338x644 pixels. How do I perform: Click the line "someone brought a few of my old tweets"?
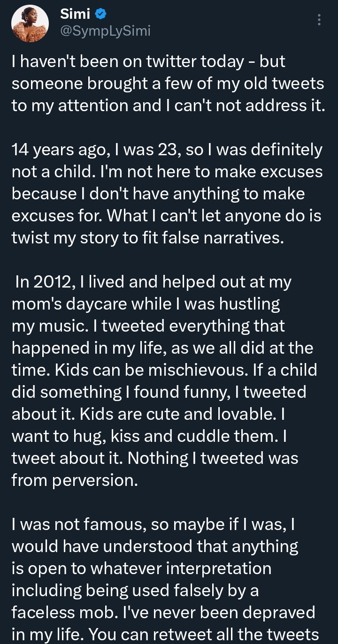click(168, 83)
